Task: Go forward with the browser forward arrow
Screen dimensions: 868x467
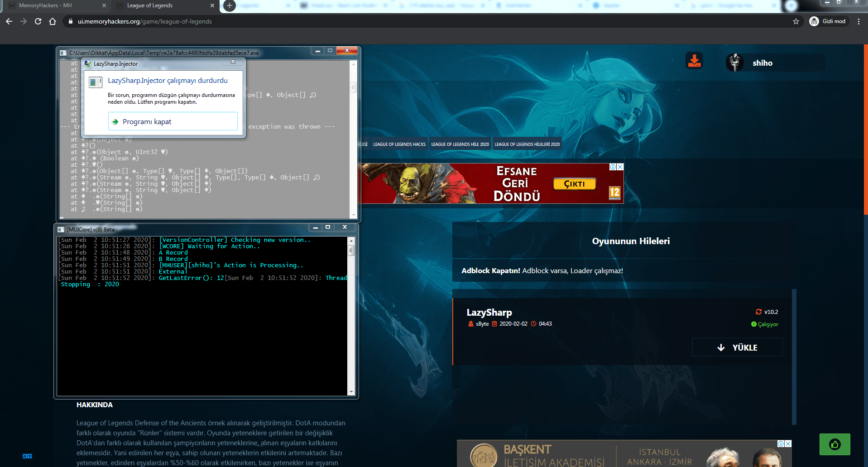Action: point(24,21)
